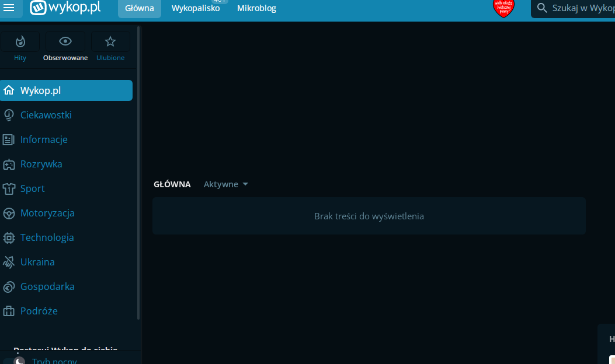Click the Motoryzacja steering wheel icon

click(9, 213)
